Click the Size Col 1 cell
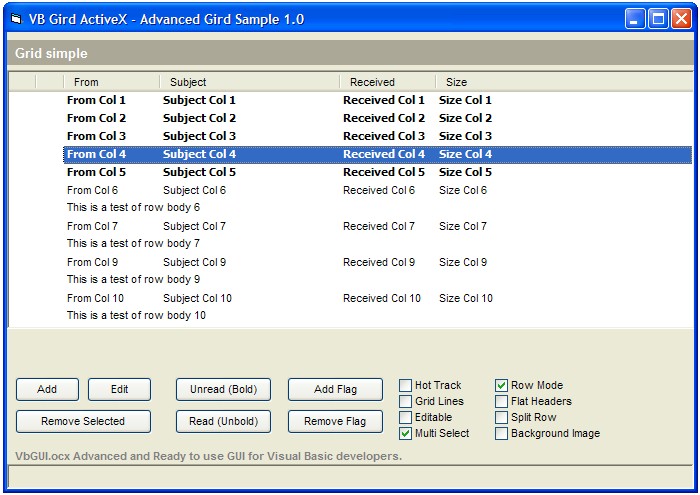The height and width of the screenshot is (495, 700). click(x=465, y=100)
